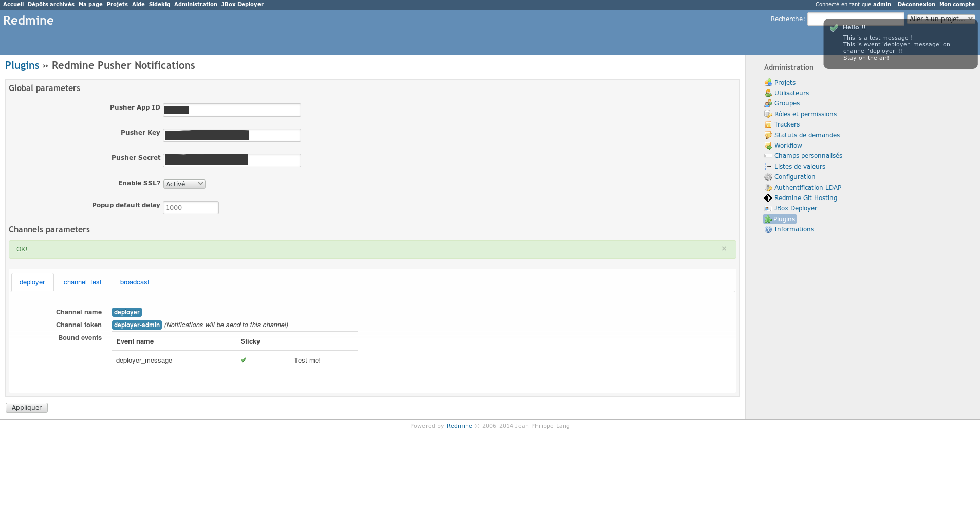Viewport: 980px width, 522px height.
Task: Click the JBox Deployer sidebar icon
Action: [x=768, y=208]
